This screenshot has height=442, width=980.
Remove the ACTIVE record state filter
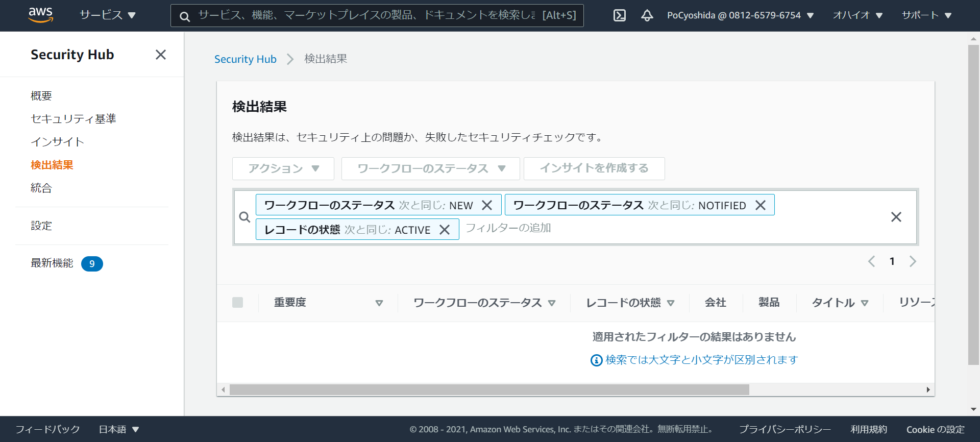pos(445,230)
